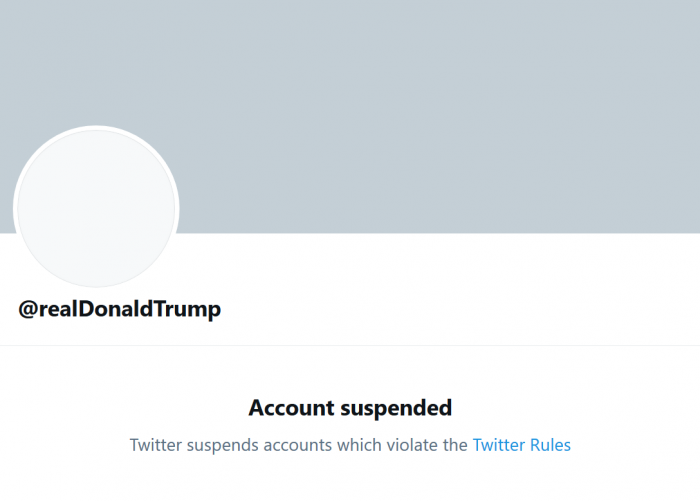This screenshot has height=501, width=700.
Task: Click "Twitter" inside the blue link
Action: [x=498, y=444]
